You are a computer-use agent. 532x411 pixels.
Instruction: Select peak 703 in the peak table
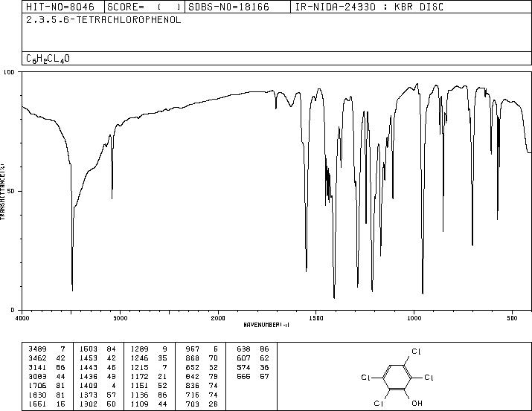point(193,404)
